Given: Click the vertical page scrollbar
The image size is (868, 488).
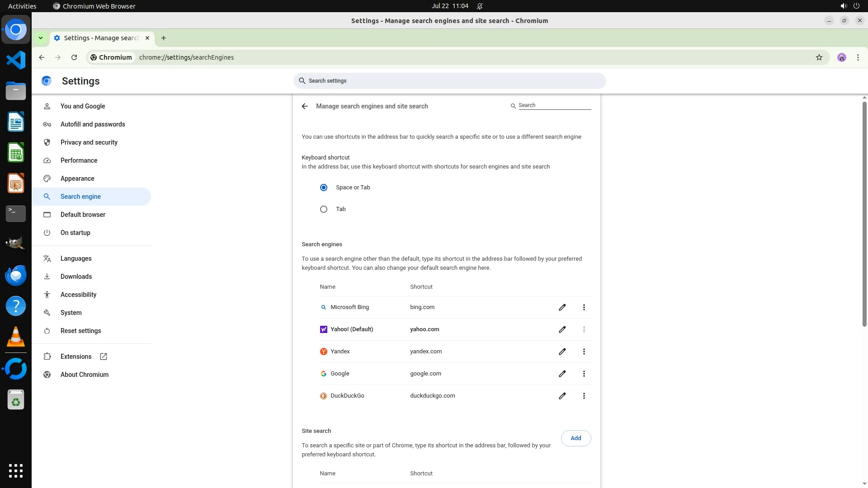Looking at the screenshot, I should click(864, 212).
